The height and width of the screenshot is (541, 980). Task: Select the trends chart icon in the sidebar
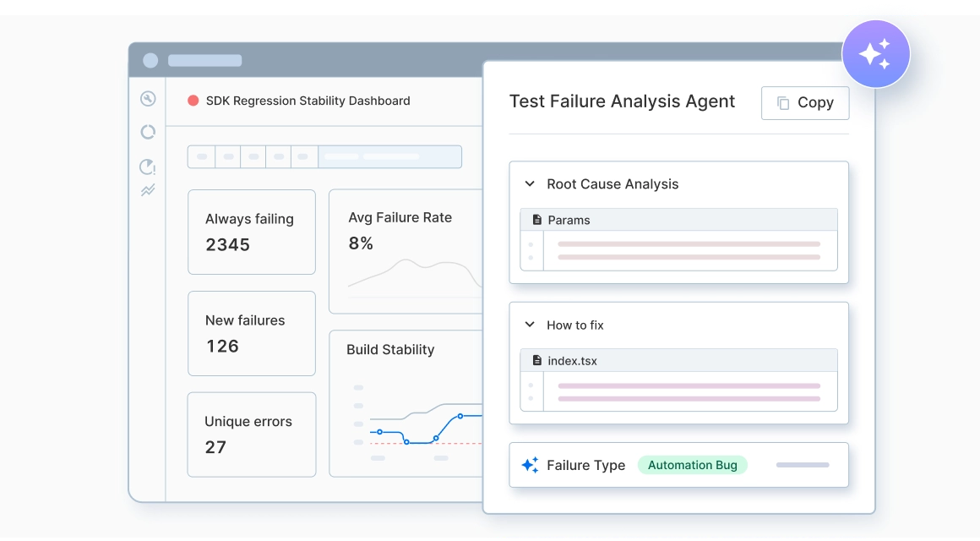click(148, 190)
